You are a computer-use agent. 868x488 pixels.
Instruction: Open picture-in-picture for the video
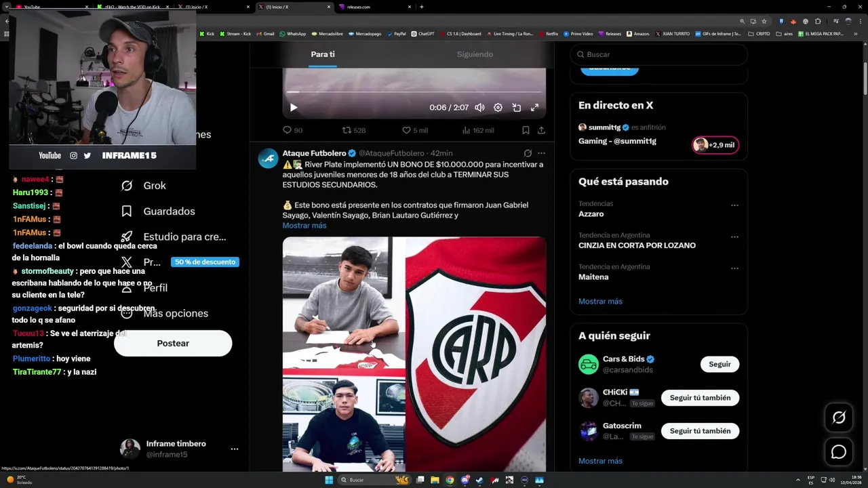coord(516,107)
